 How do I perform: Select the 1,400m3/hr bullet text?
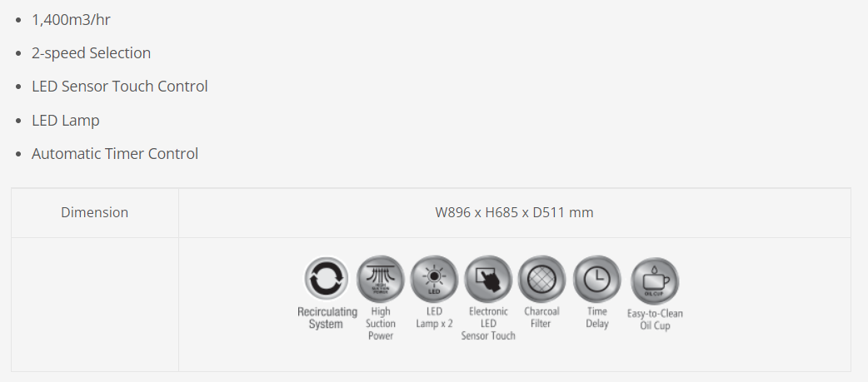click(71, 20)
